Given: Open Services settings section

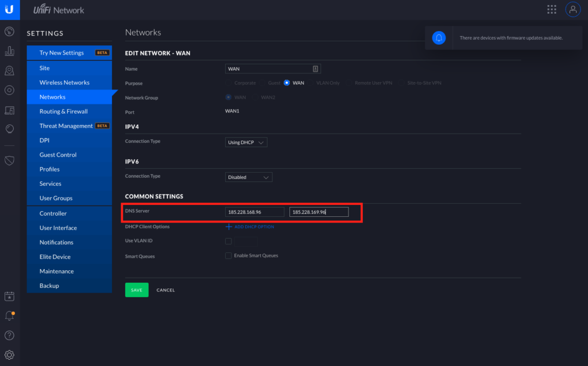Looking at the screenshot, I should tap(69, 184).
